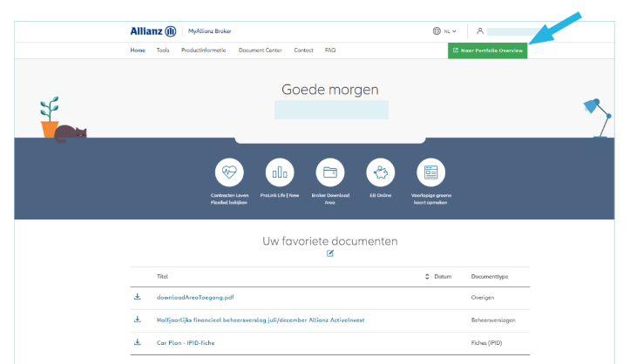Image resolution: width=630 pixels, height=364 pixels.
Task: Click the Datum column header text
Action: pyautogui.click(x=443, y=277)
